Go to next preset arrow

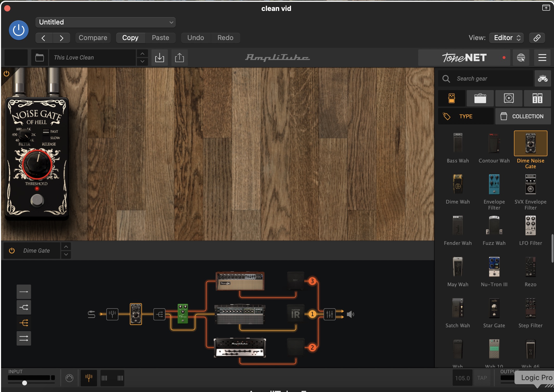(x=61, y=38)
